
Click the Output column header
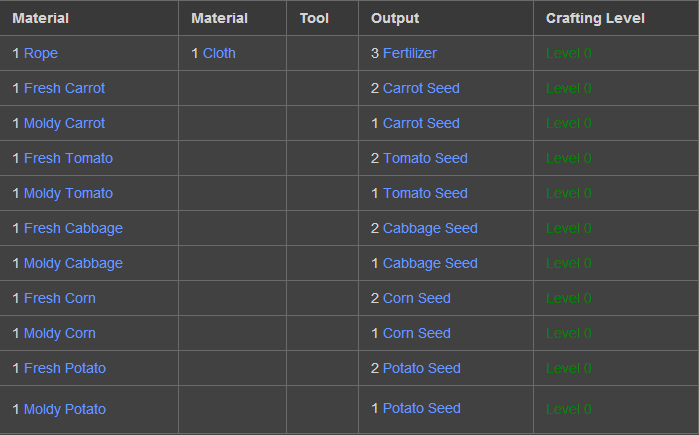[x=395, y=18]
